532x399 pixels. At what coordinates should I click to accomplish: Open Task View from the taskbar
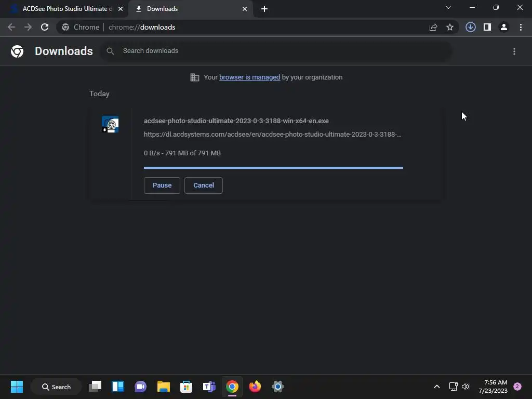(95, 387)
